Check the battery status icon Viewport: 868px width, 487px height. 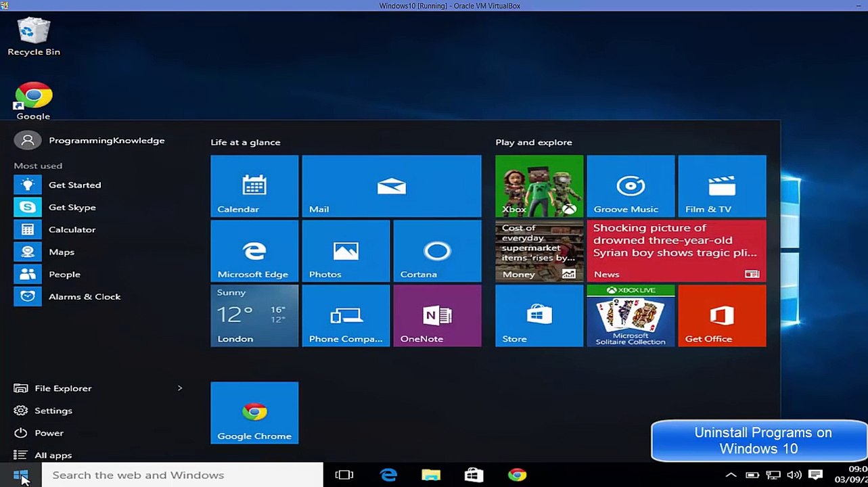pos(752,475)
